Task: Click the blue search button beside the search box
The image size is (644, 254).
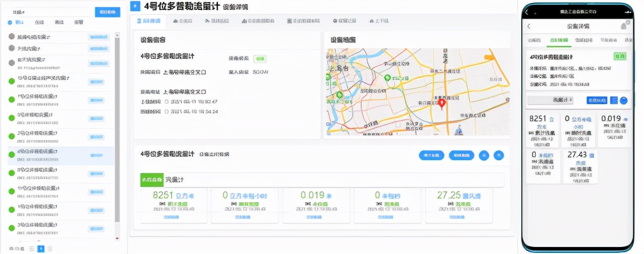Action: pyautogui.click(x=108, y=12)
